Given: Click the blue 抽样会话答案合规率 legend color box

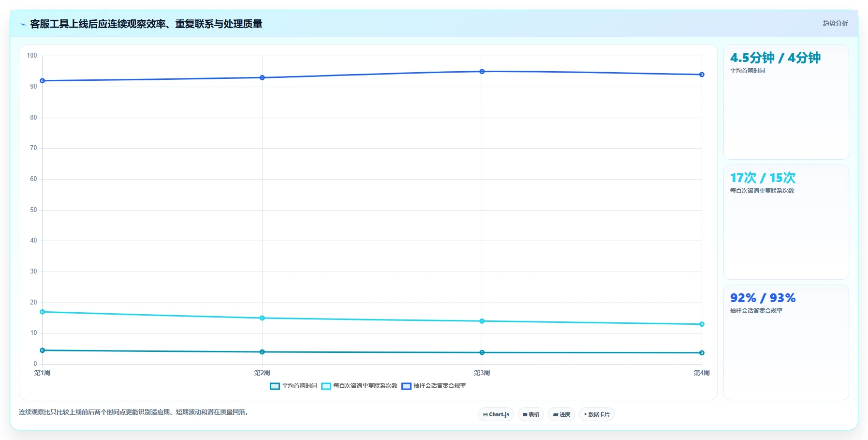Looking at the screenshot, I should pyautogui.click(x=406, y=386).
